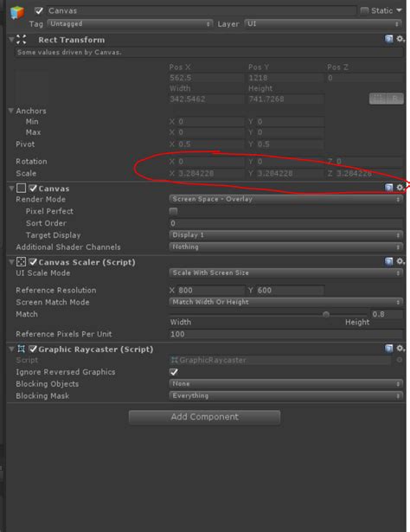Toggle the Rect Transform blueprint mode button

tap(377, 99)
